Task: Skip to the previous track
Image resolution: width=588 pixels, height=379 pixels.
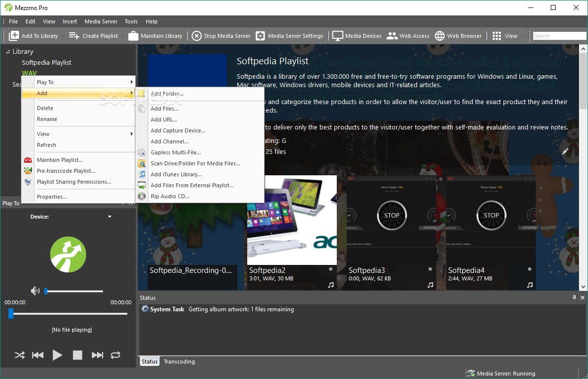Action: pyautogui.click(x=38, y=355)
